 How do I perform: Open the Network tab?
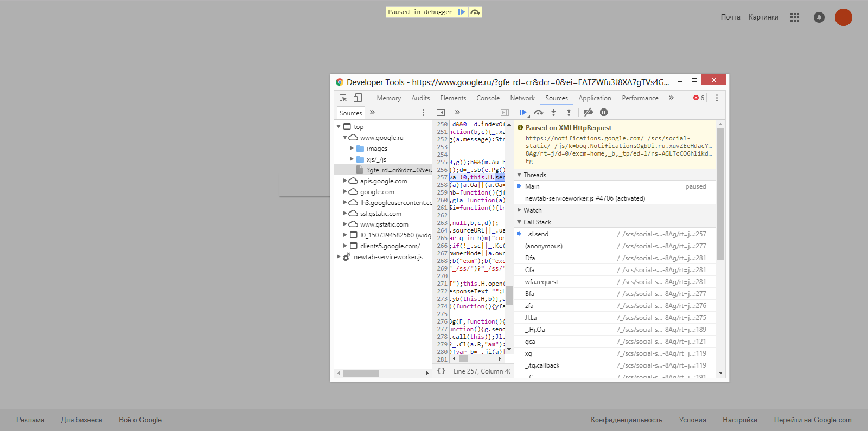point(522,98)
